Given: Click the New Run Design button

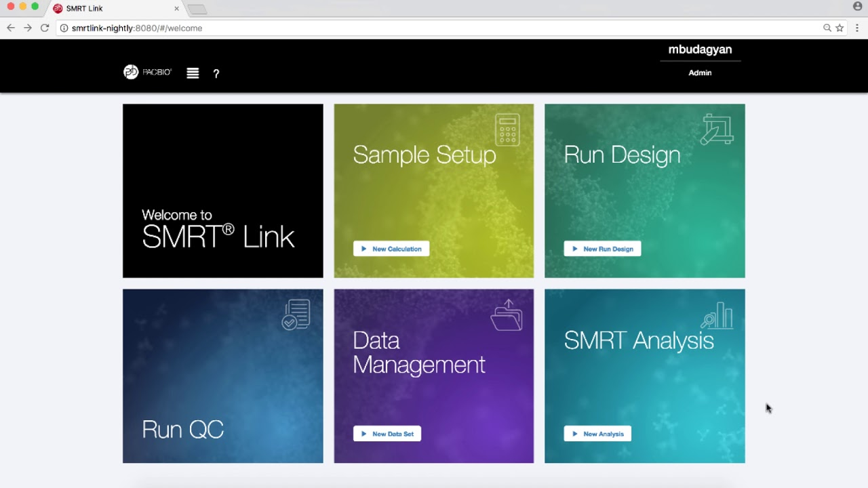Looking at the screenshot, I should click(x=602, y=249).
